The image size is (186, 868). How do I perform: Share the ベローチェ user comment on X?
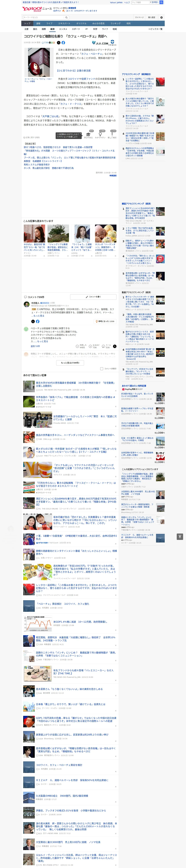115,346
